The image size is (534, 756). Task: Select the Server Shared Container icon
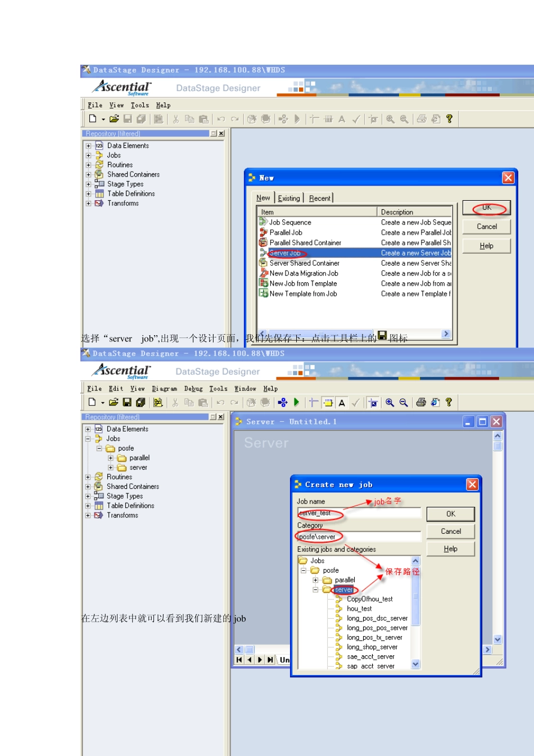pos(263,263)
